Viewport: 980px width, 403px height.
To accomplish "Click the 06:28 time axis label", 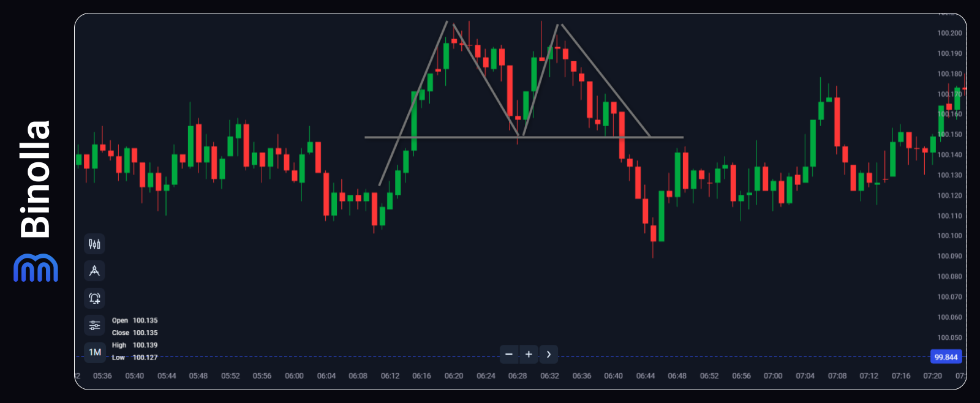I will pyautogui.click(x=518, y=375).
